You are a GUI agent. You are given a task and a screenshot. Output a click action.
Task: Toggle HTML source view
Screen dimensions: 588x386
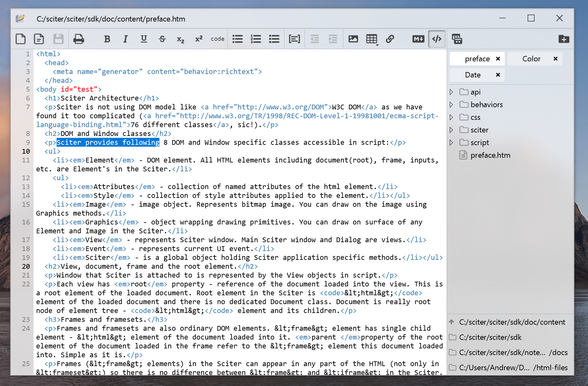click(x=437, y=39)
